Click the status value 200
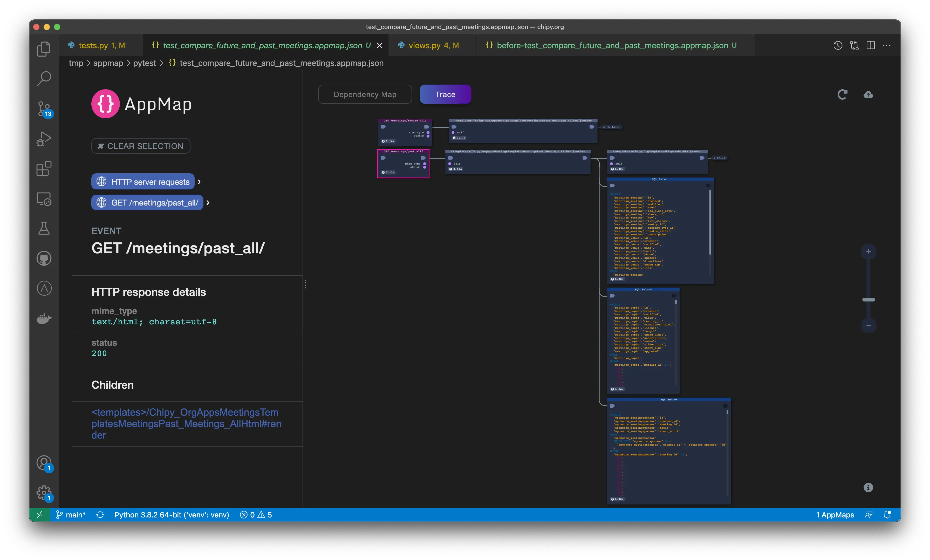Viewport: 930px width, 560px height. point(99,353)
